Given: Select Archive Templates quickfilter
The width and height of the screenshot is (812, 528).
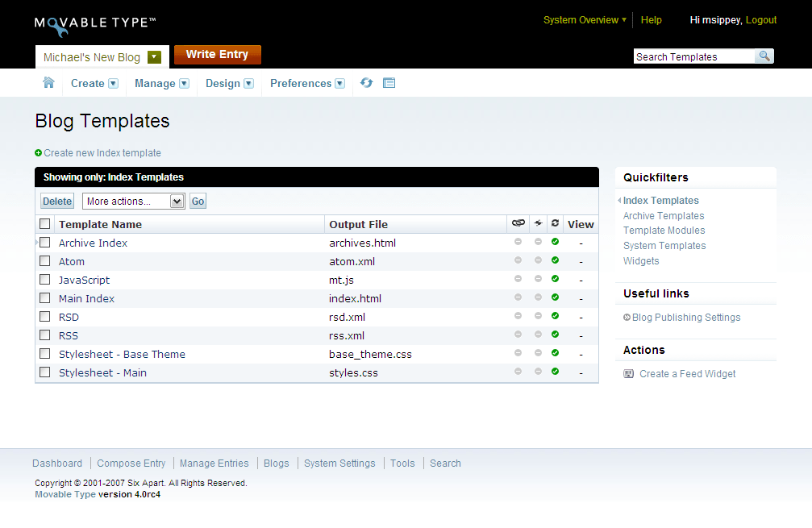Looking at the screenshot, I should (664, 216).
